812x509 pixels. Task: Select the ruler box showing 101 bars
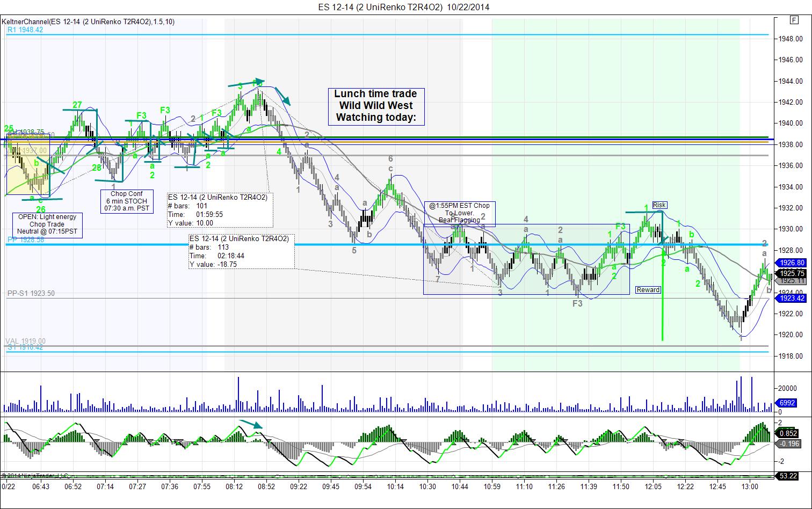click(x=220, y=210)
